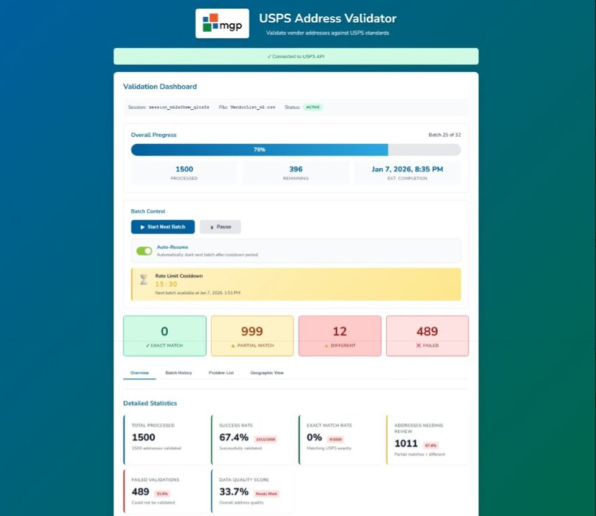Toggle the Auto-Resume switch off
The width and height of the screenshot is (596, 516).
tap(144, 251)
